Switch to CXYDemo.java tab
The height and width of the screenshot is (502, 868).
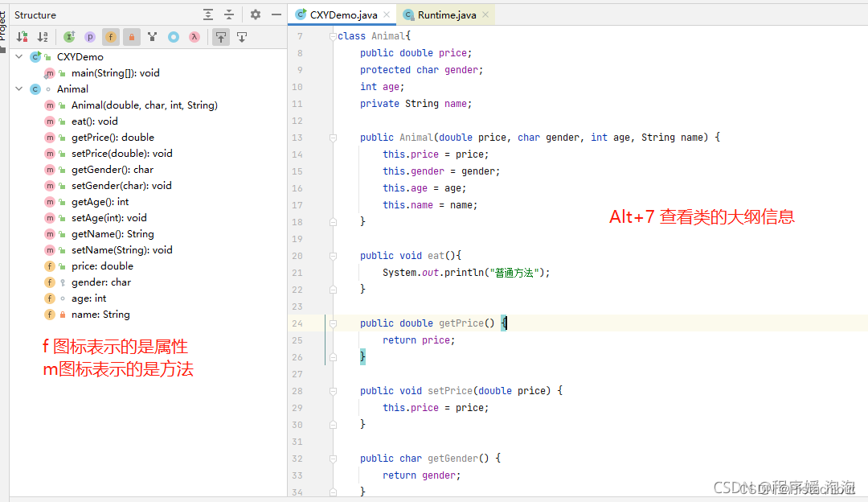(342, 15)
